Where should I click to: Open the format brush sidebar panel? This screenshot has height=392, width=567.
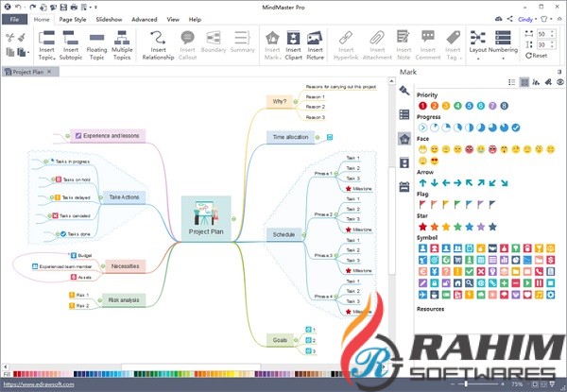pos(404,91)
